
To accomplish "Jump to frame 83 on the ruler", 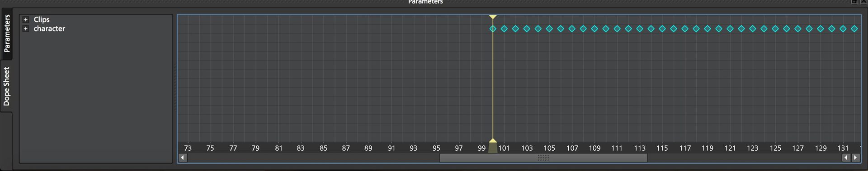I will click(301, 148).
